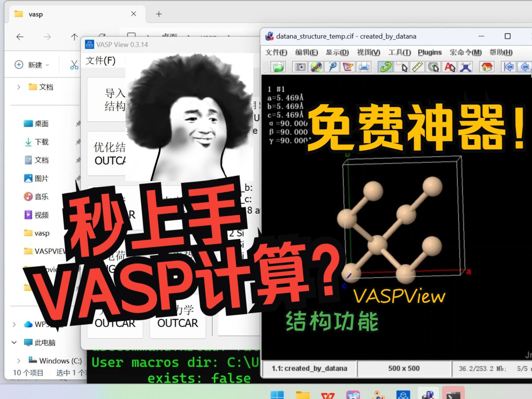
Task: Go forward in the vasp Explorer window
Action: pyautogui.click(x=47, y=37)
